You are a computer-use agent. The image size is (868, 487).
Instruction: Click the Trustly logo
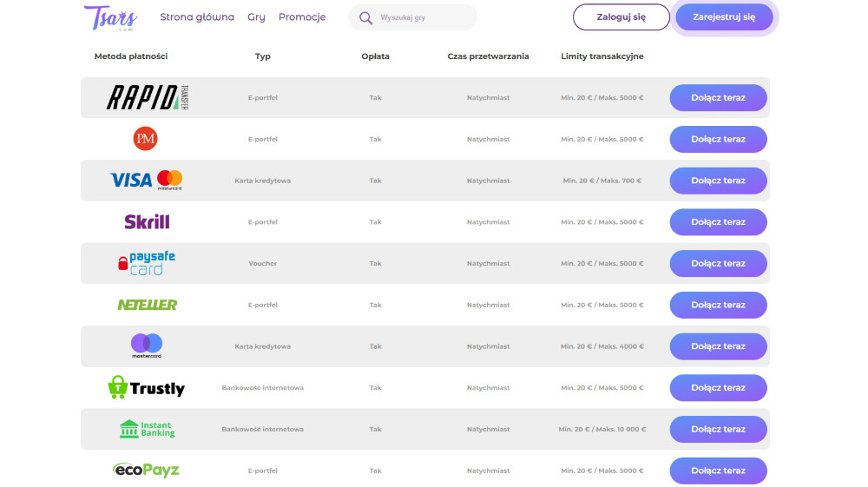(x=146, y=388)
